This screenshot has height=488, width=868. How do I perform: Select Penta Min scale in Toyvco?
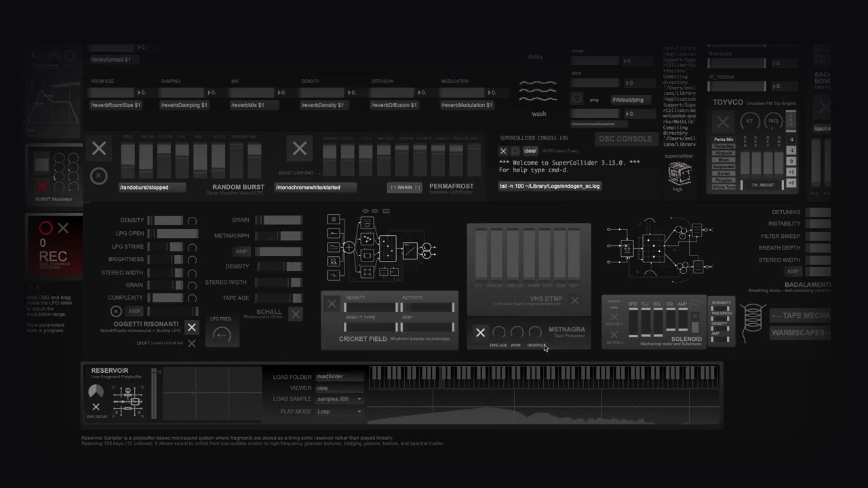tap(724, 140)
